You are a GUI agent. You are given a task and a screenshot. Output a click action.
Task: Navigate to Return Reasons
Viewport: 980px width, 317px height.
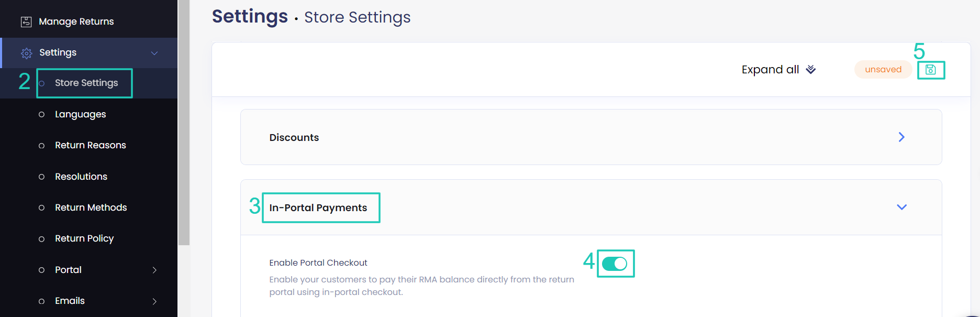point(91,145)
